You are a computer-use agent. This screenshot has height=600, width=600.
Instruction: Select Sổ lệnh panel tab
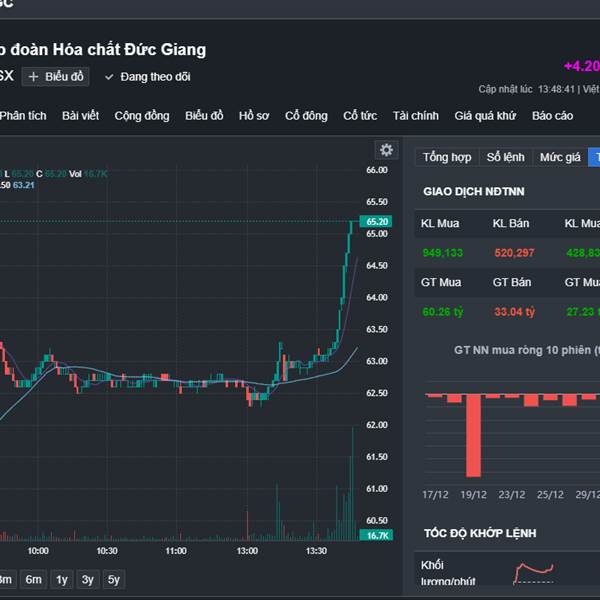coord(505,157)
